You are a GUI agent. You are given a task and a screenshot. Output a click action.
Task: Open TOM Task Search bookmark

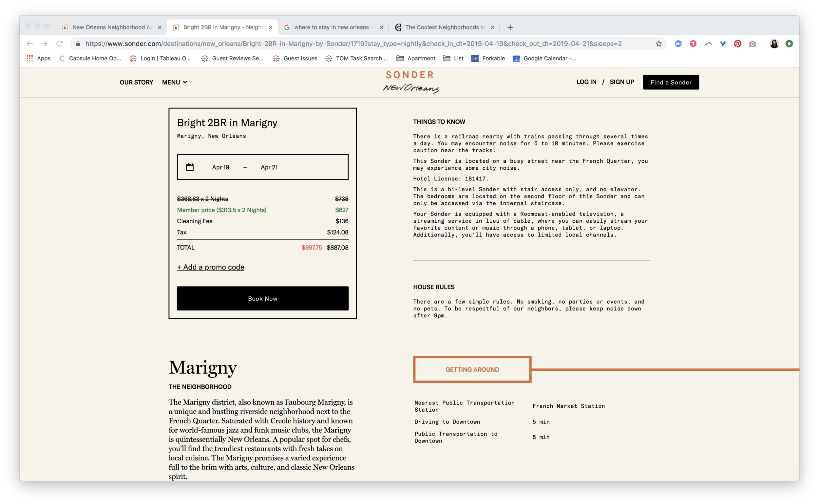357,58
